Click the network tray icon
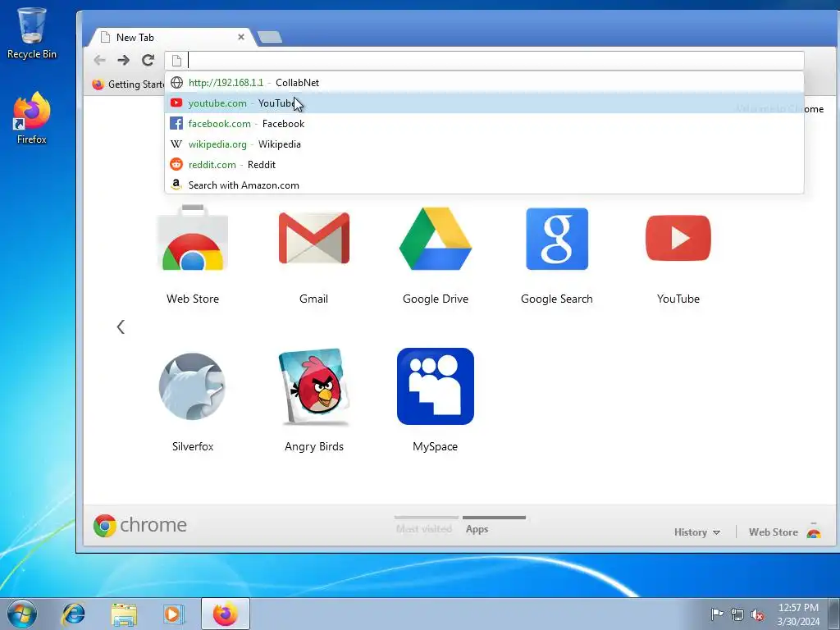The image size is (840, 630). point(737,614)
